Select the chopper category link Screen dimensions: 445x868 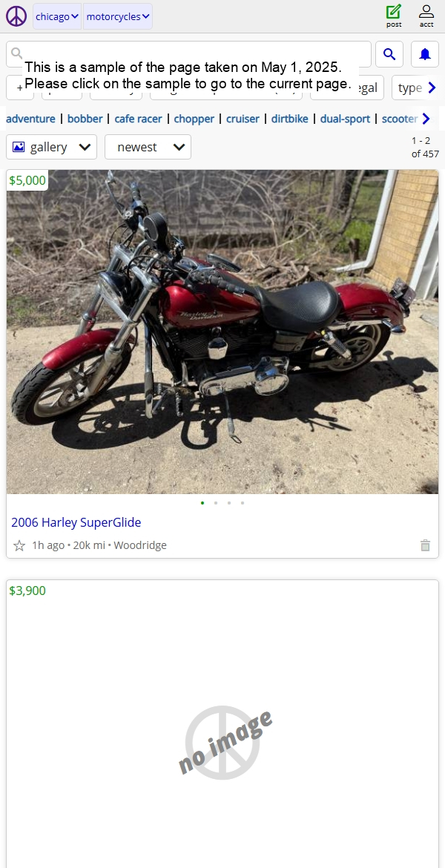pyautogui.click(x=194, y=119)
